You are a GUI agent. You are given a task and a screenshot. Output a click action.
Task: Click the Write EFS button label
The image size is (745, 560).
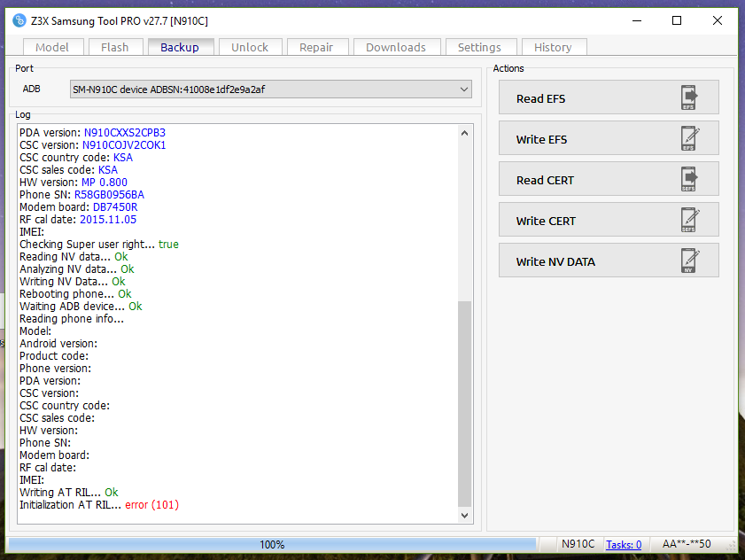[541, 140]
